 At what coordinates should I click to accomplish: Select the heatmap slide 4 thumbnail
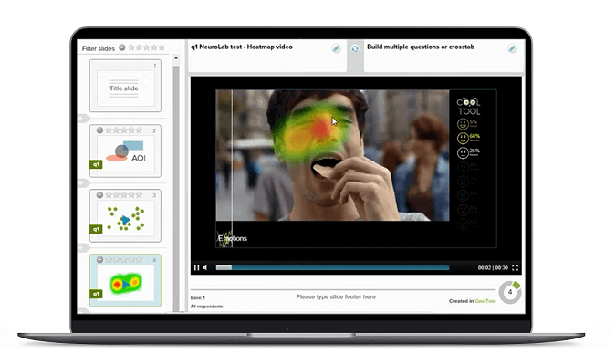coord(125,280)
